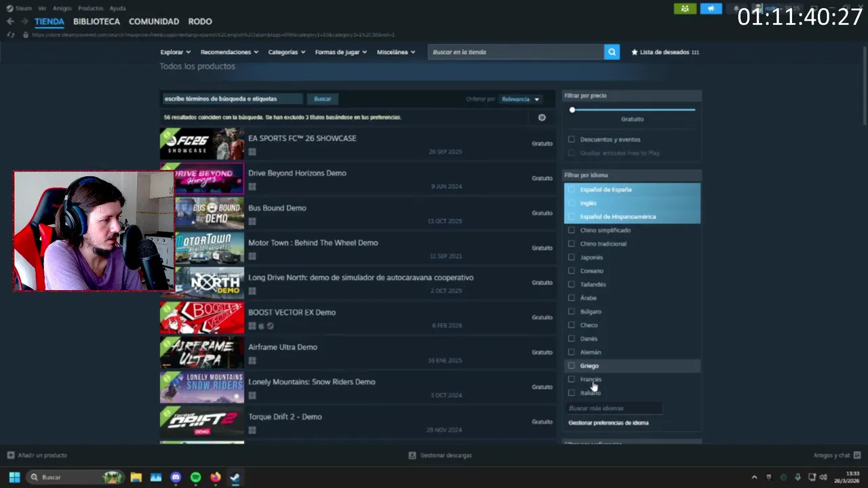Check the Griego language checkbox
Screen dimensions: 868x488
571,366
